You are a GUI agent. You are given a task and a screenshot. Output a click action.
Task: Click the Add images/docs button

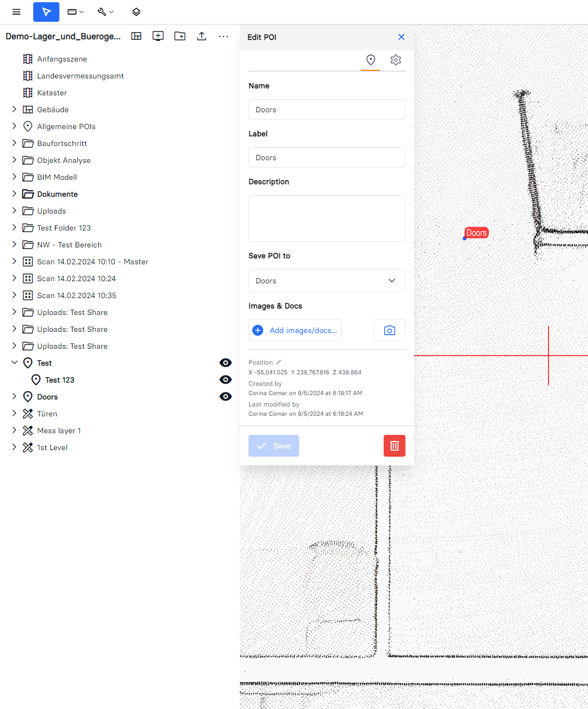[295, 330]
